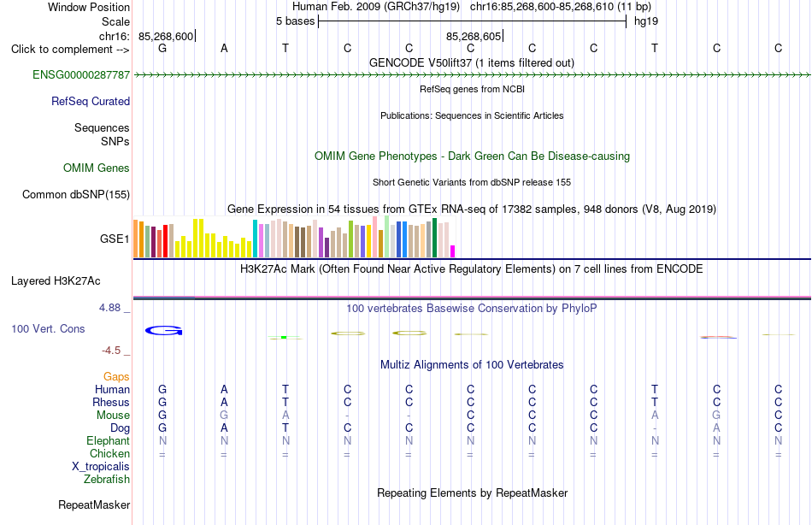Click the Layered H3K27Ac signal line
Image resolution: width=812 pixels, height=525 pixels.
click(472, 298)
